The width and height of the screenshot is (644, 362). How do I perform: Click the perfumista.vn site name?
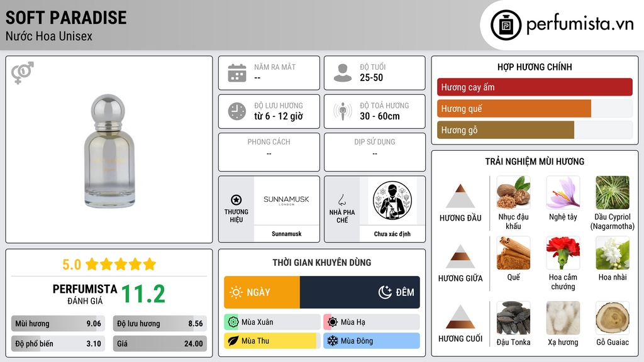580,24
